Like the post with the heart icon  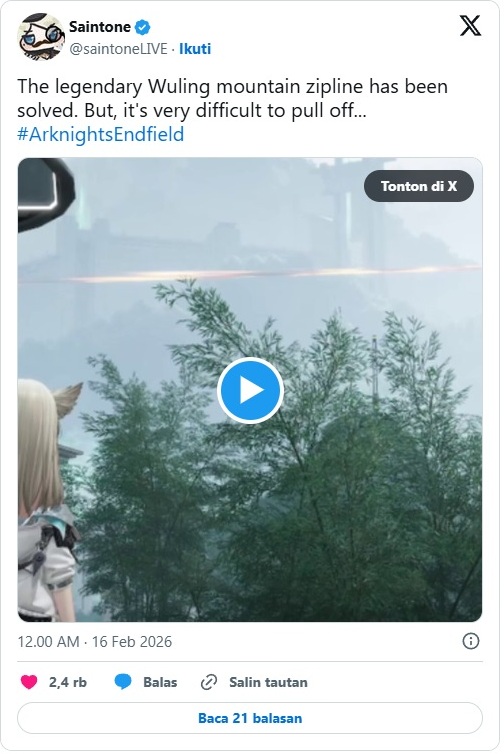[x=29, y=682]
